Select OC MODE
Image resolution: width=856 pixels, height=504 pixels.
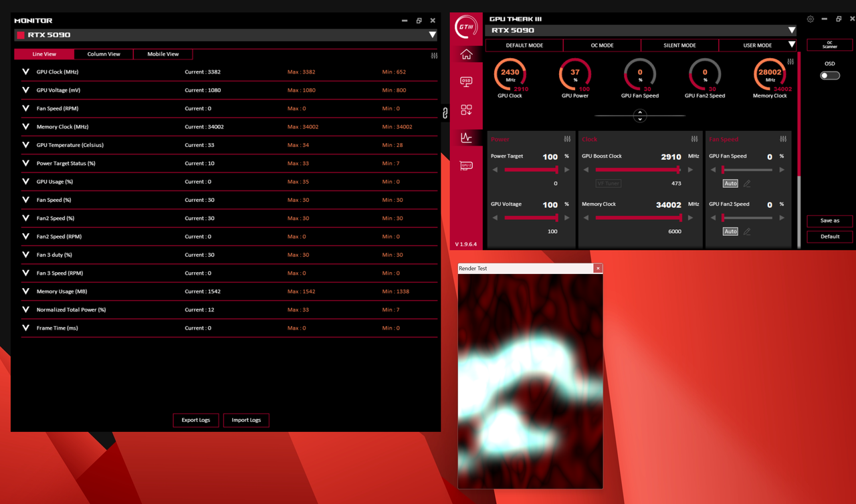coord(602,45)
